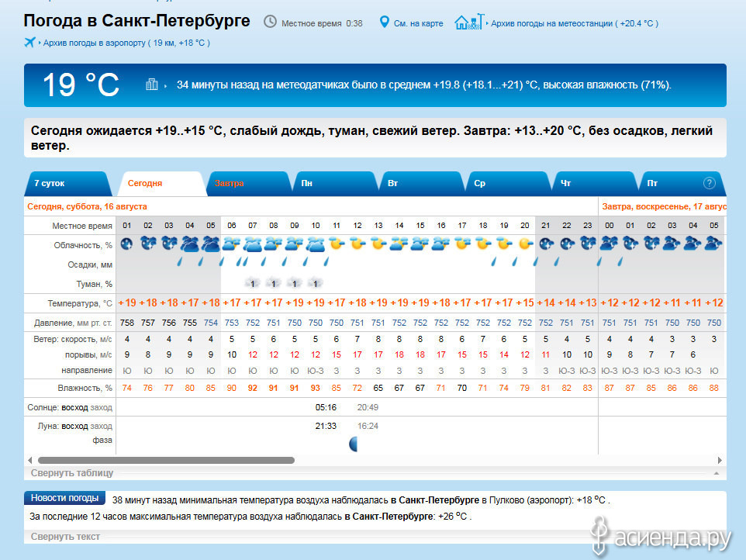The image size is (746, 560).
Task: Click the sun icon at hour 13 today
Action: (x=378, y=244)
